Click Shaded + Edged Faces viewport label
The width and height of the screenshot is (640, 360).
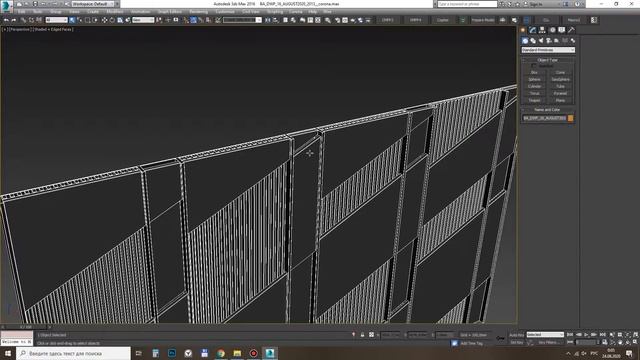click(53, 29)
